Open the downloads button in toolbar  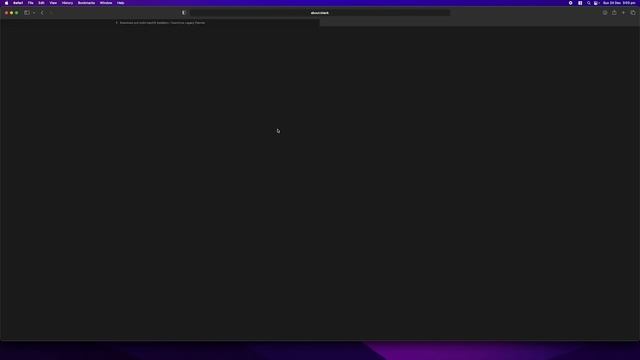(605, 13)
